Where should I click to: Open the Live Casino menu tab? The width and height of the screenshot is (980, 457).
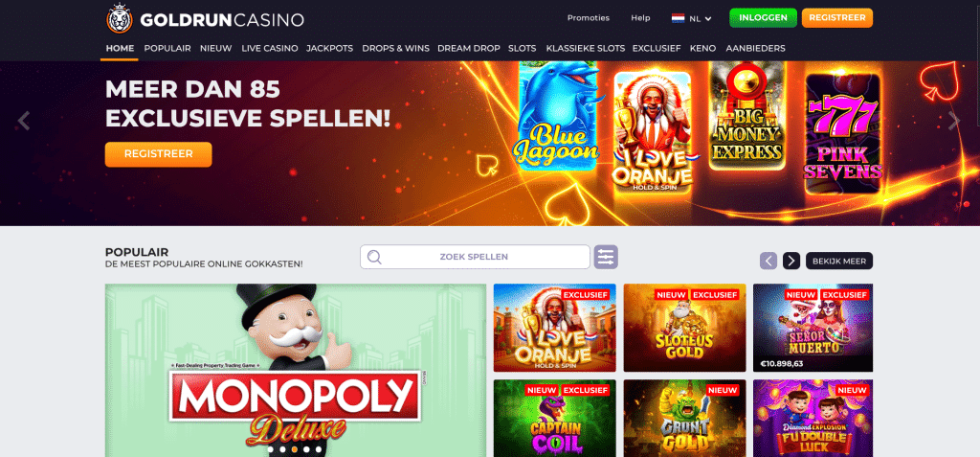(269, 48)
